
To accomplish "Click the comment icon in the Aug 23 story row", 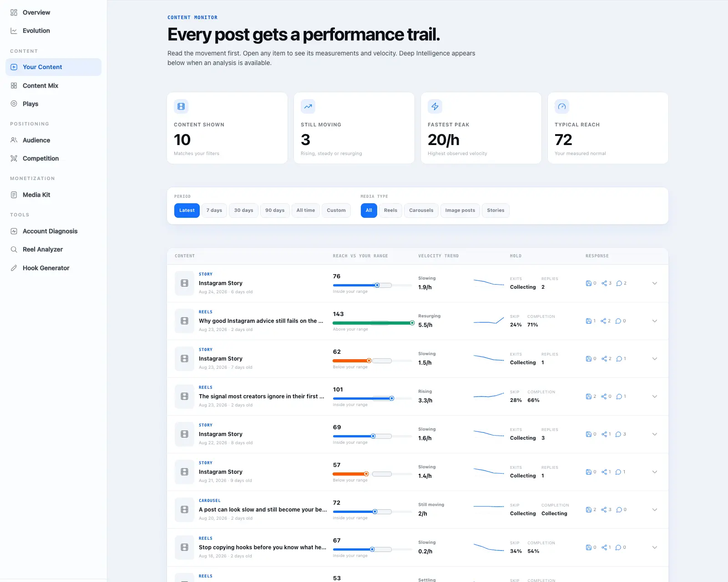I will (619, 359).
